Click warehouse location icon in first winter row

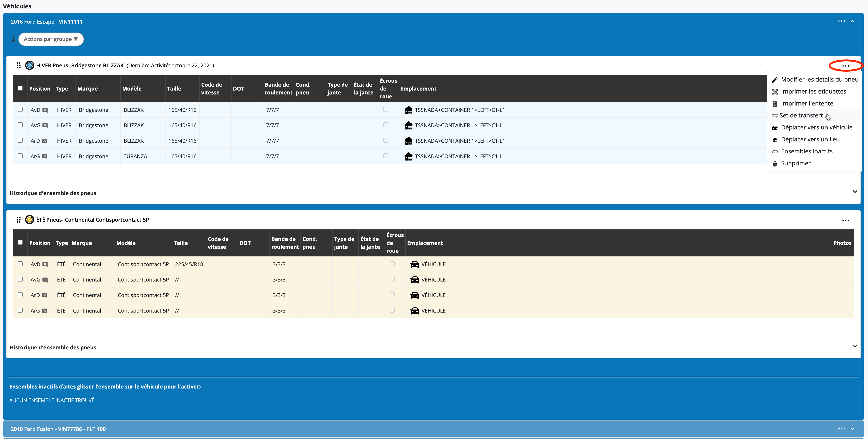(x=408, y=110)
